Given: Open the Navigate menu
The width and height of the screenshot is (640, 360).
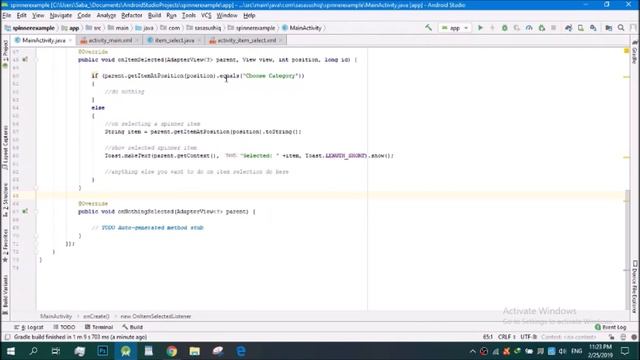Looking at the screenshot, I should pyautogui.click(x=61, y=16).
